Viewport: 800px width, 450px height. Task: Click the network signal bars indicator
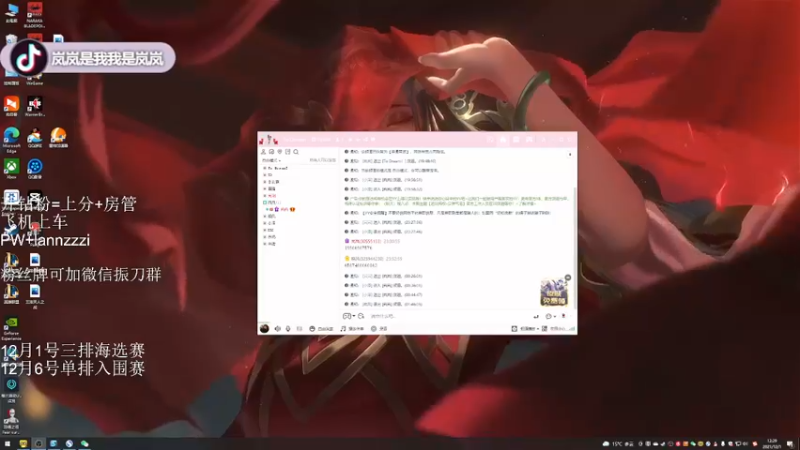coord(571,329)
